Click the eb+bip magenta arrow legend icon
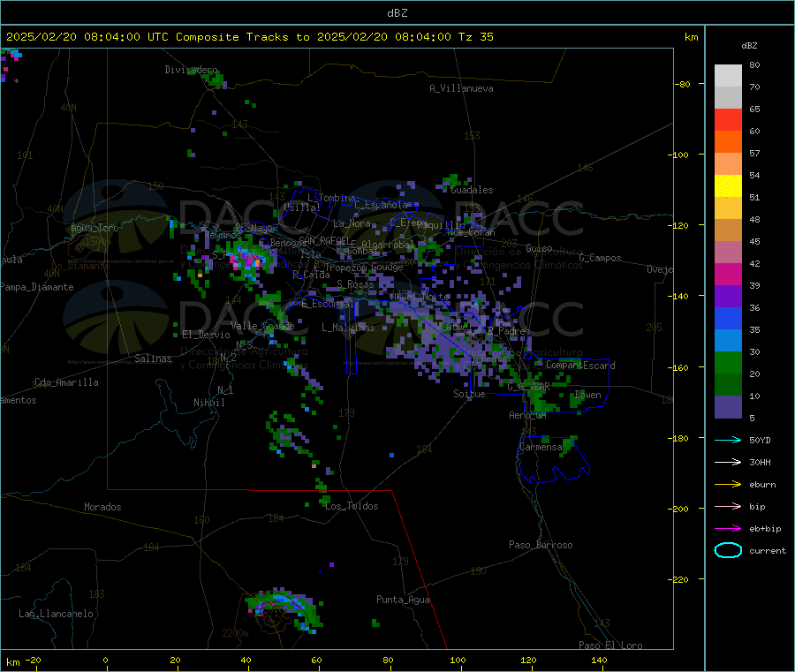This screenshot has height=672, width=795. pyautogui.click(x=728, y=528)
